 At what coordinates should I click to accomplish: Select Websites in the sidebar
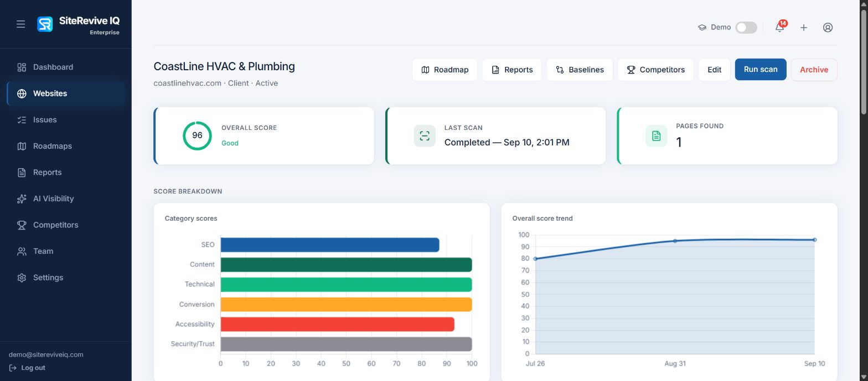(66, 93)
